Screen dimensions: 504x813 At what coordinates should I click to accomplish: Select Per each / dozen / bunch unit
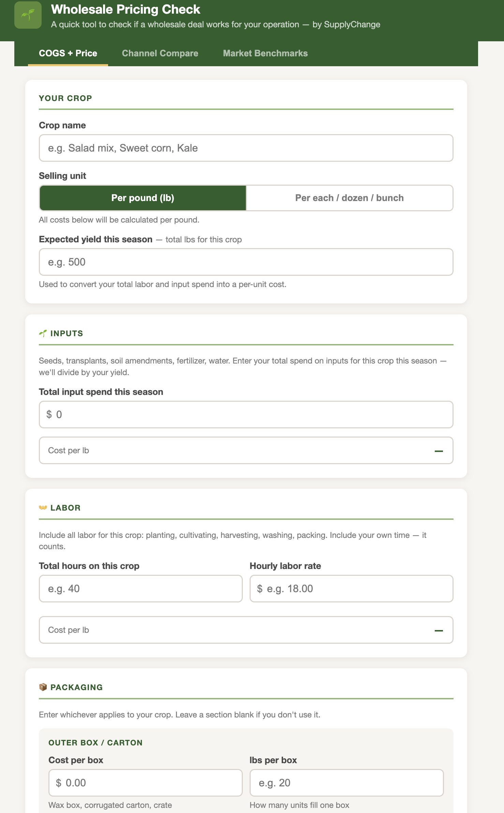350,198
